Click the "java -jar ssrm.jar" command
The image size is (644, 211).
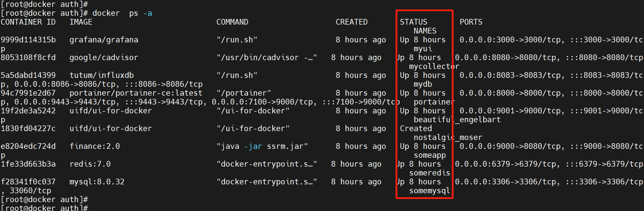[262, 146]
